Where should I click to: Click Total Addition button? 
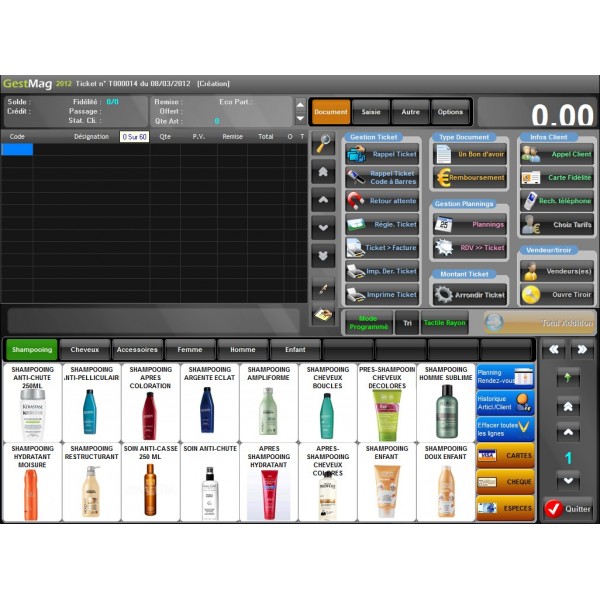pyautogui.click(x=540, y=323)
